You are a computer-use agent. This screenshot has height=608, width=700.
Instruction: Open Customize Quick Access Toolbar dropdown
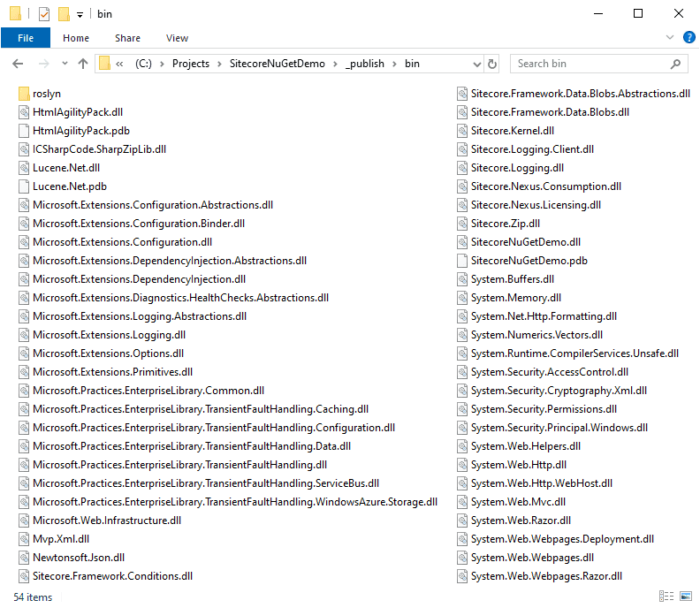[x=80, y=14]
